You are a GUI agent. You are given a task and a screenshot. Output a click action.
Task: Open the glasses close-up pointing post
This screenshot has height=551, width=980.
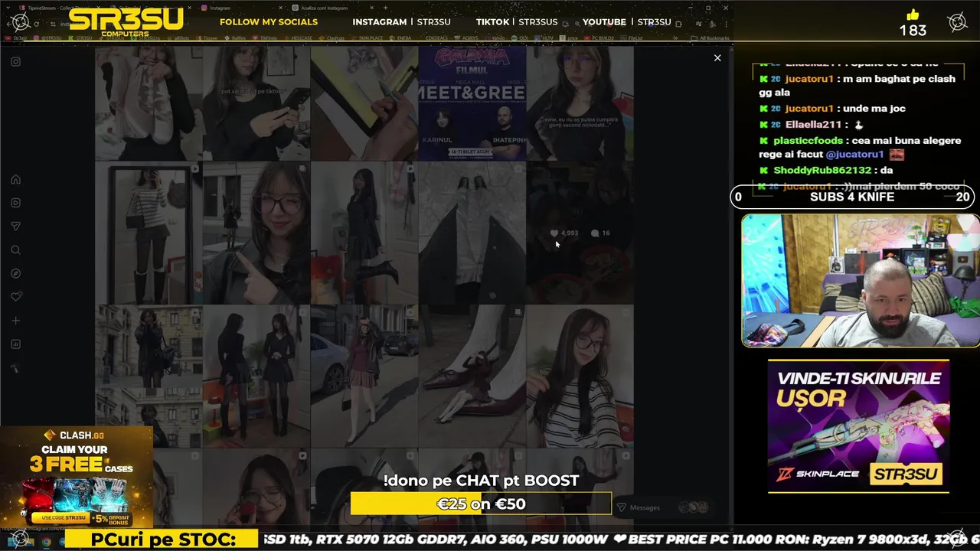pyautogui.click(x=256, y=233)
